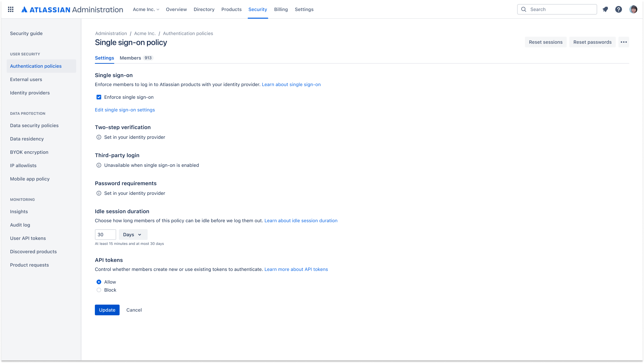Click Edit single sign-on settings link
This screenshot has width=644, height=363.
(x=125, y=109)
